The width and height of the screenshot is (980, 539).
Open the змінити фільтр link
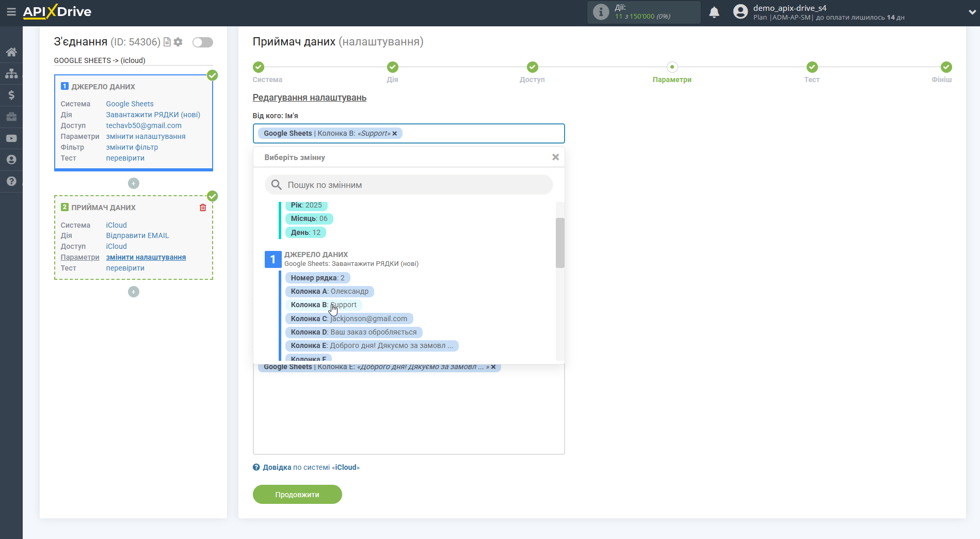tap(132, 147)
